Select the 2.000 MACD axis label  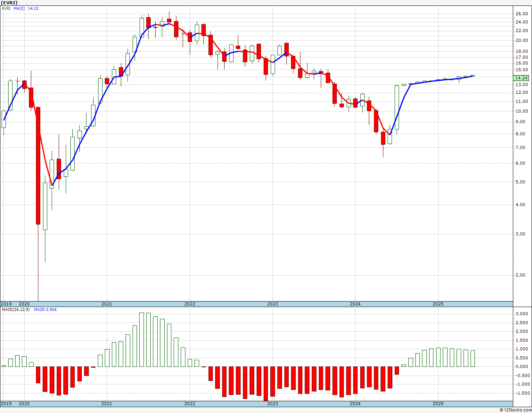coord(522,331)
